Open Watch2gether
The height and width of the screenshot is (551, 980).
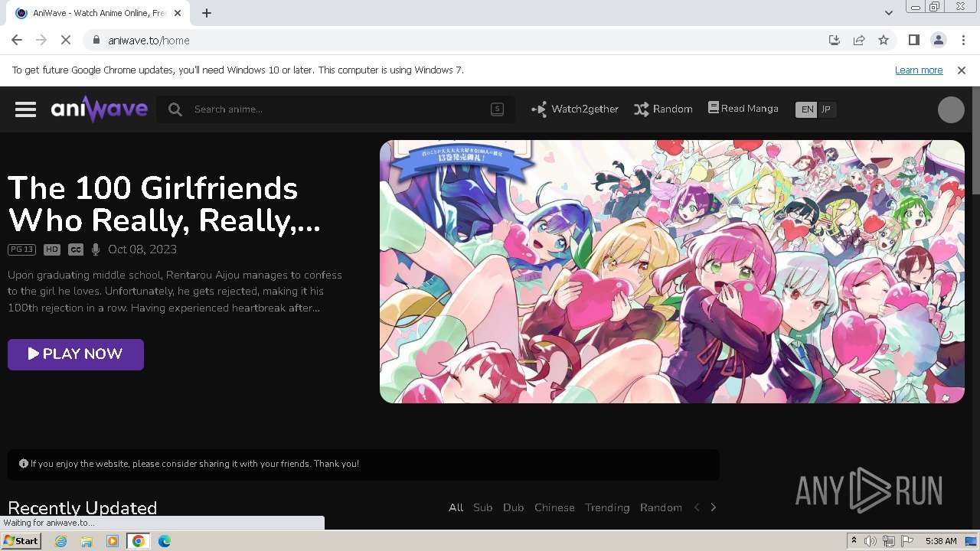pos(575,109)
